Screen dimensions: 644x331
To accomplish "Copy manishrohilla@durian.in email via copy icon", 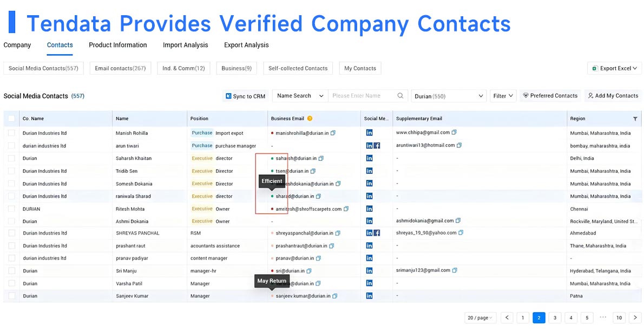I will point(333,133).
